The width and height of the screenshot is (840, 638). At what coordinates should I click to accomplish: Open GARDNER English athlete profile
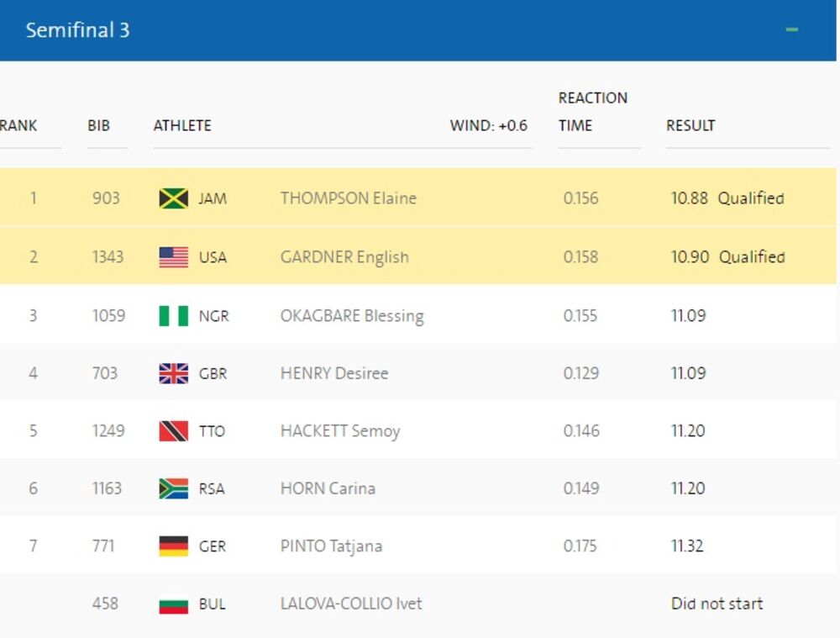[x=344, y=257]
